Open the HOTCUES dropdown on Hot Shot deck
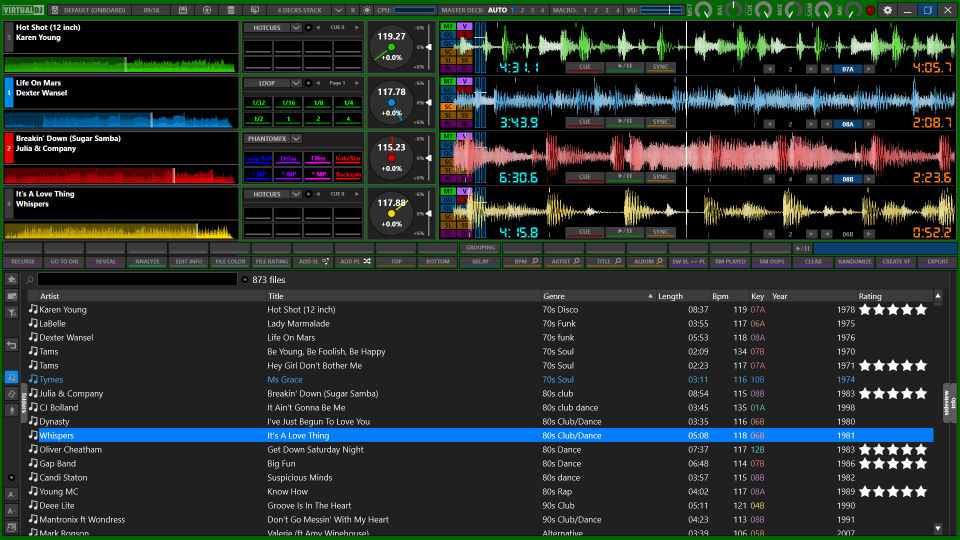Viewport: 960px width, 540px height. click(x=296, y=28)
